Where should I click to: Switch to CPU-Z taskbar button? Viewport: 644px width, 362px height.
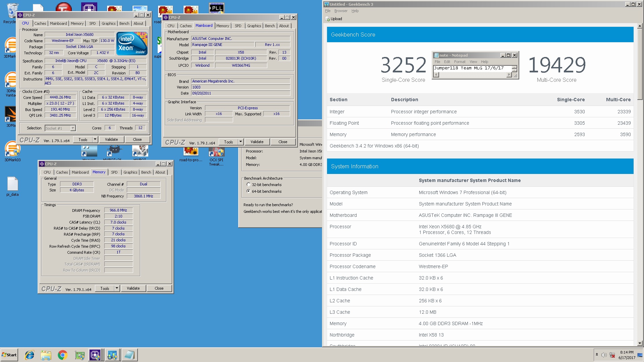coord(95,355)
